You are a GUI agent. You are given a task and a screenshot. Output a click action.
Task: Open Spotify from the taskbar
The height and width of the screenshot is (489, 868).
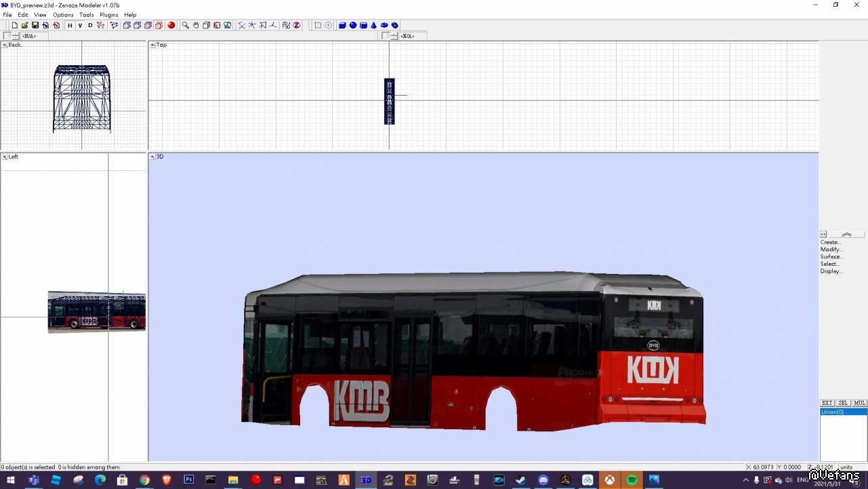[x=632, y=480]
